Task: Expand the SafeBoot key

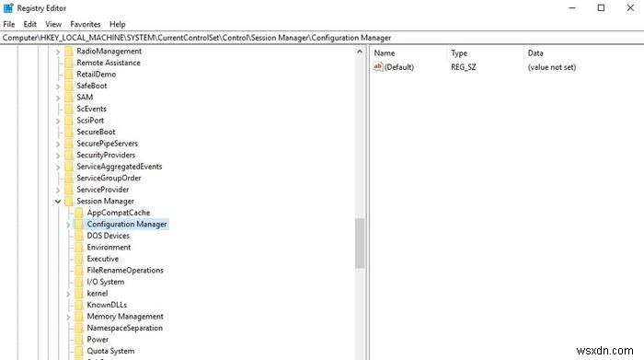Action: (58, 86)
